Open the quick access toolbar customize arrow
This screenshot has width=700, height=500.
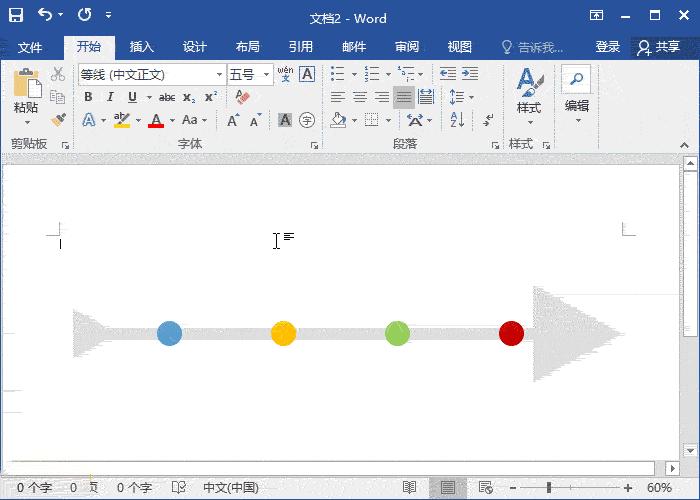(108, 15)
